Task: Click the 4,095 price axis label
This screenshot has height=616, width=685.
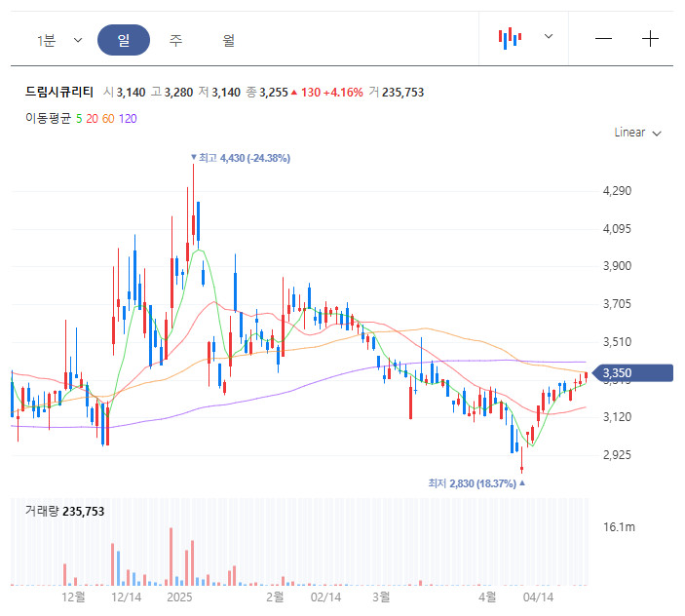Action: click(x=617, y=229)
